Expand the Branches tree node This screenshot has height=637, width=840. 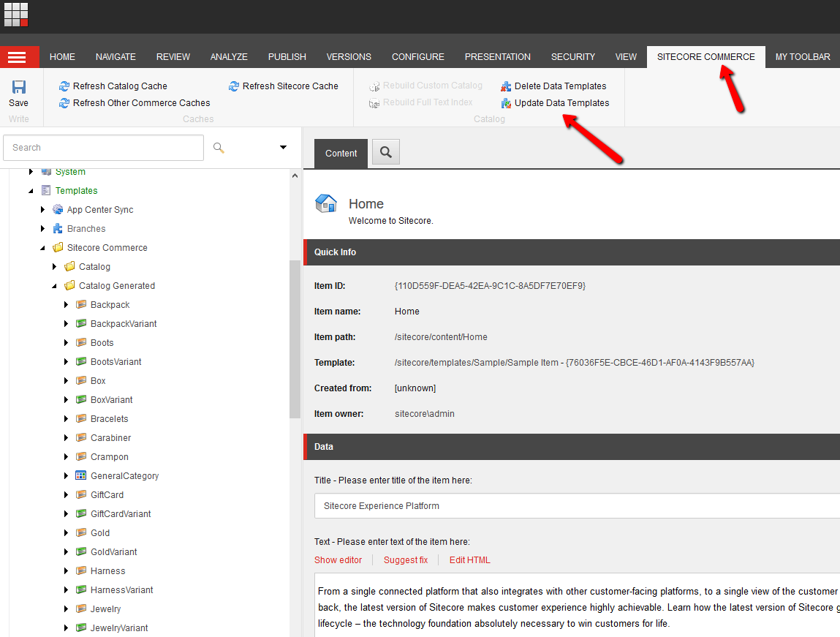[x=43, y=229]
